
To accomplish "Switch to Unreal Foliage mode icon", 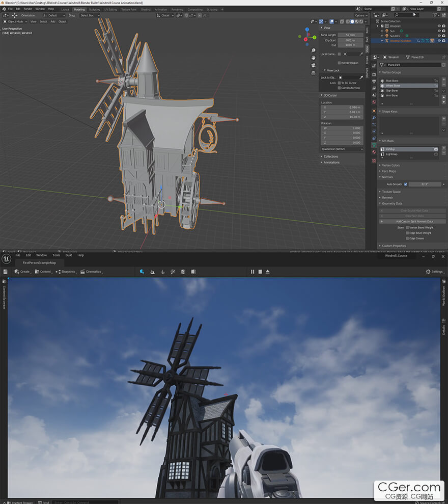I will [162, 272].
